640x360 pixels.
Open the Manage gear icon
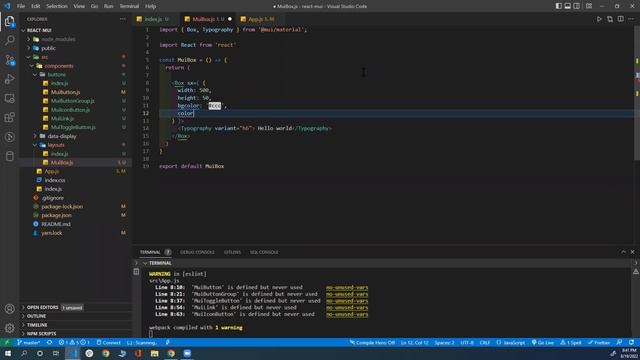coord(9,327)
